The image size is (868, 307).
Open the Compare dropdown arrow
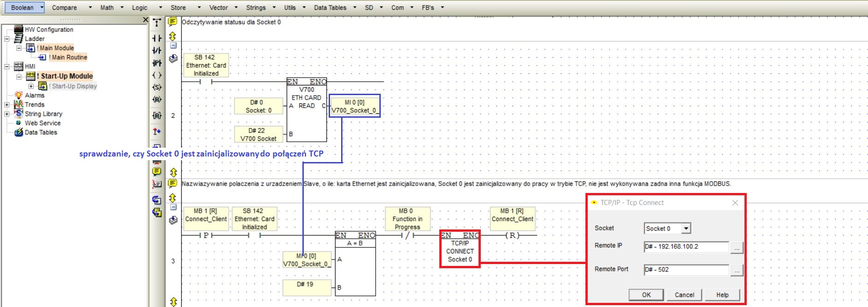90,7
